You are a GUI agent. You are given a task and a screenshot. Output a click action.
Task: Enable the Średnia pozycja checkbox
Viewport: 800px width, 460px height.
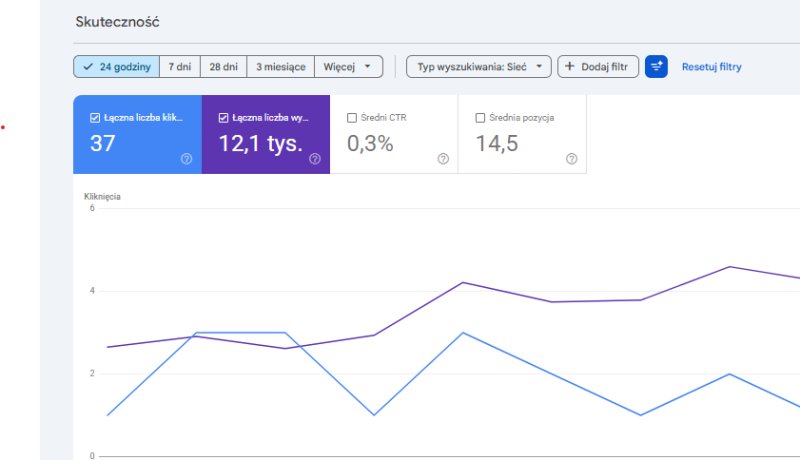click(x=480, y=118)
